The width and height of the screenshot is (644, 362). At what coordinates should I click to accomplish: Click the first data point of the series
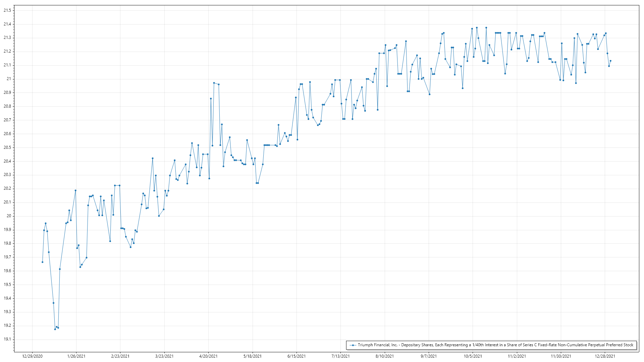42,262
